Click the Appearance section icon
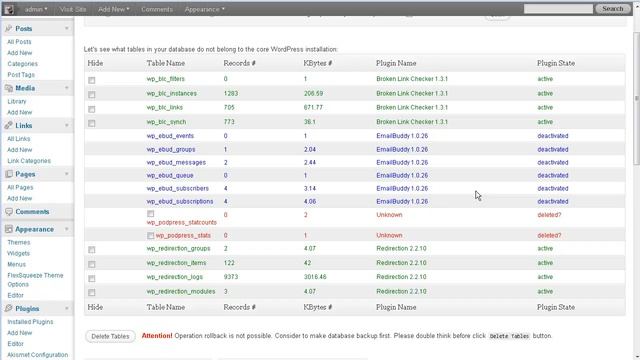The image size is (640, 360). point(9,229)
